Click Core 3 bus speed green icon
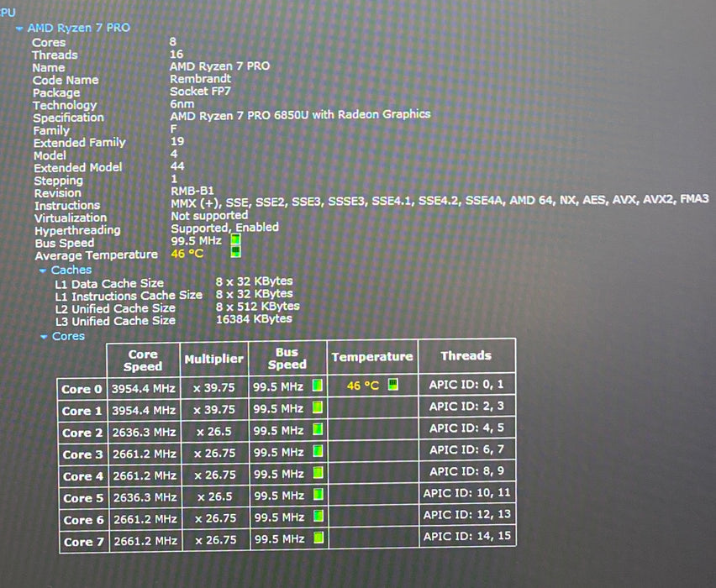716x588 pixels. tap(319, 452)
